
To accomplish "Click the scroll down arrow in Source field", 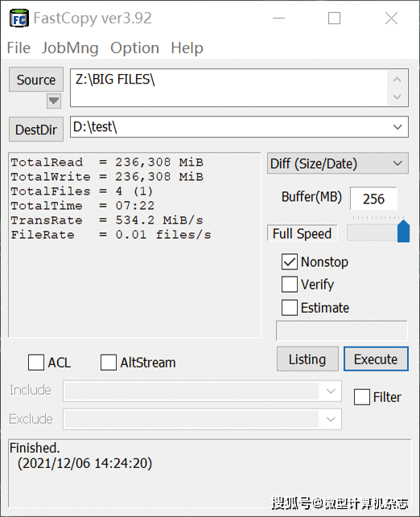I will pyautogui.click(x=397, y=96).
